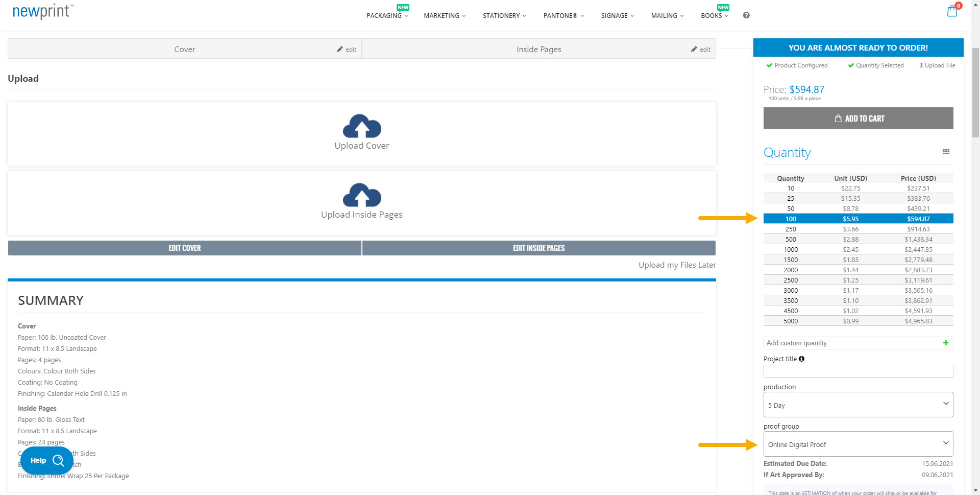This screenshot has height=495, width=980.
Task: Switch to the Inside Pages tab
Action: 539,49
